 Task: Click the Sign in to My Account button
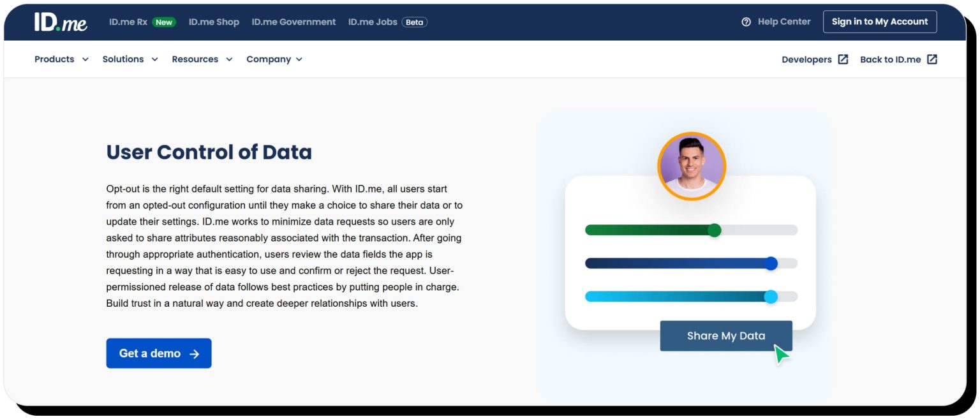coord(880,21)
